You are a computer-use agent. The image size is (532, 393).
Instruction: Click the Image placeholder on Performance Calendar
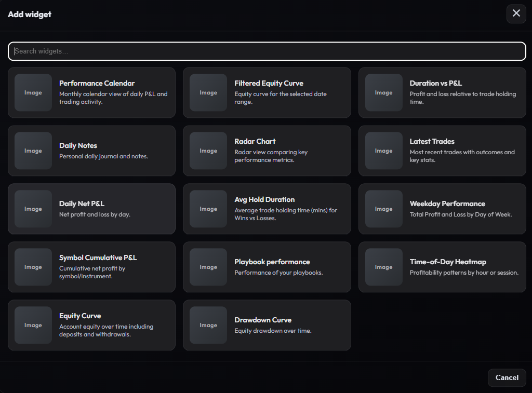(33, 92)
